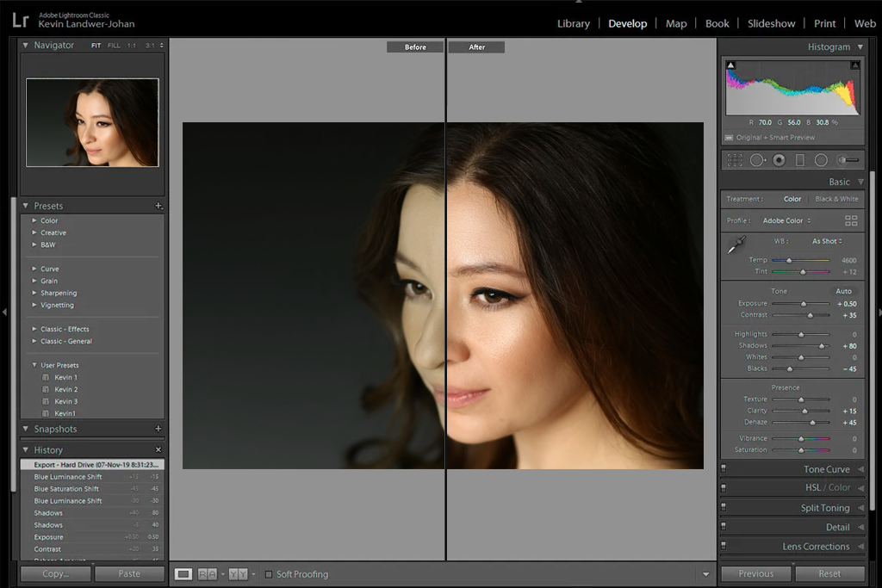Pick the White Balance Selector eyedropper
Image resolution: width=882 pixels, height=588 pixels.
[x=736, y=245]
